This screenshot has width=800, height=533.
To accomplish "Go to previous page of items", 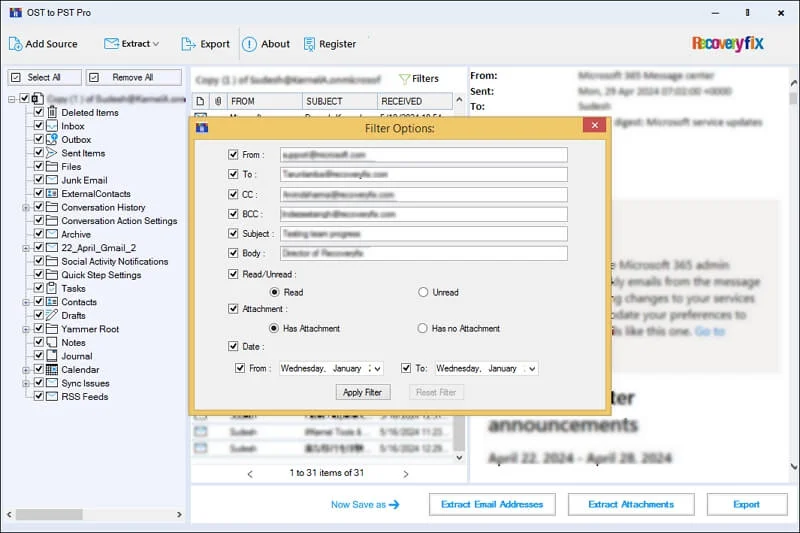I will pos(250,474).
